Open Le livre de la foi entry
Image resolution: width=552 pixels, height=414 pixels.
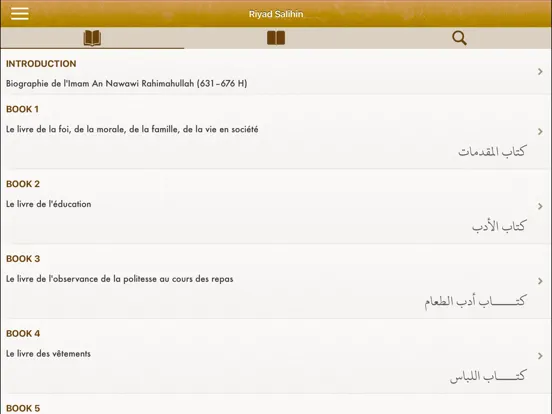(132, 129)
